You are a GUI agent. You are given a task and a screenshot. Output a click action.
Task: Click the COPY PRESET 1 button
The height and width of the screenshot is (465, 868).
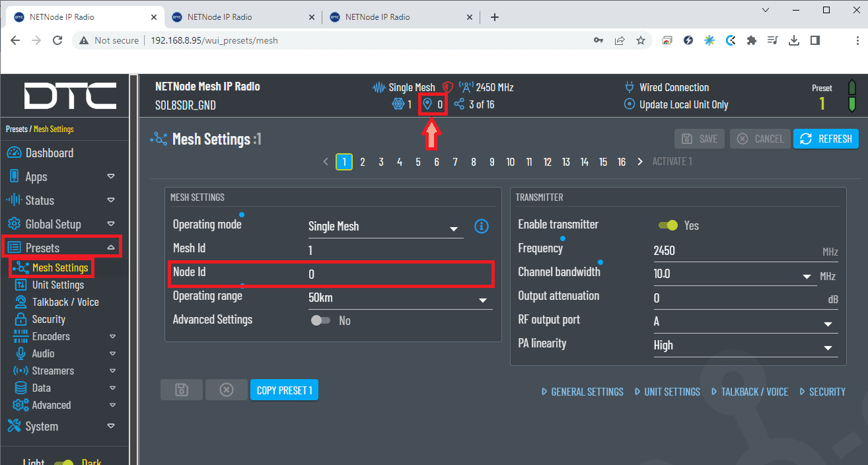[284, 390]
